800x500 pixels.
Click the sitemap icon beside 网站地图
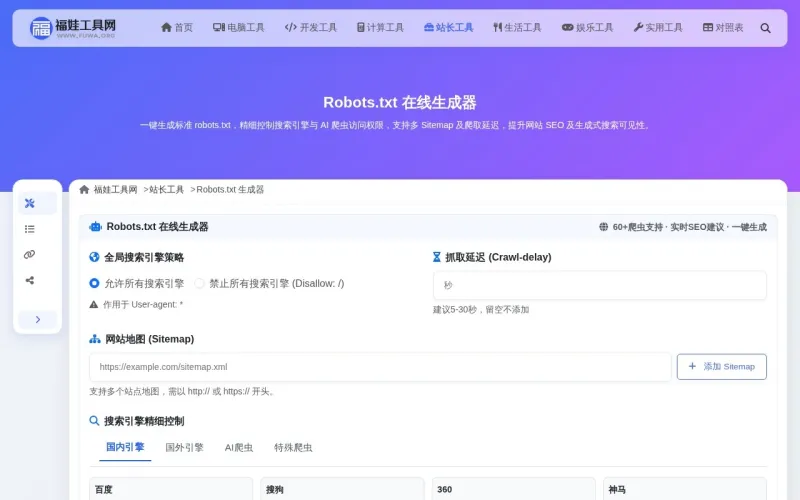[95, 339]
